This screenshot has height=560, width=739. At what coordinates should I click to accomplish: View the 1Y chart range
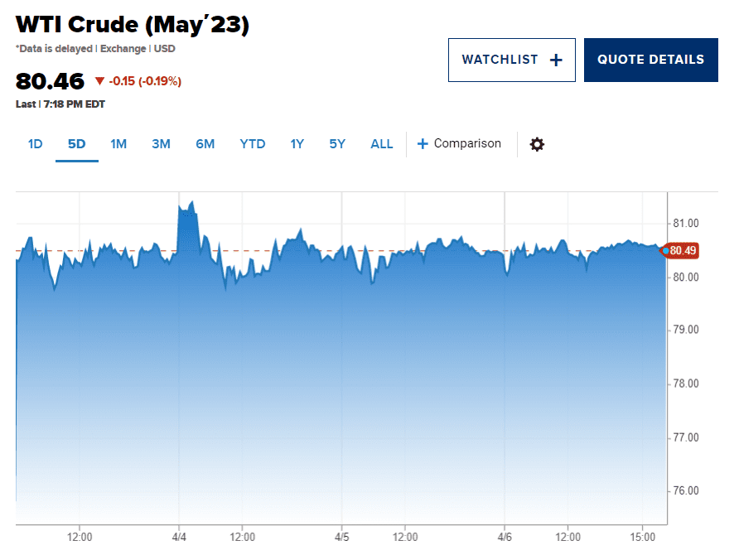(x=297, y=144)
